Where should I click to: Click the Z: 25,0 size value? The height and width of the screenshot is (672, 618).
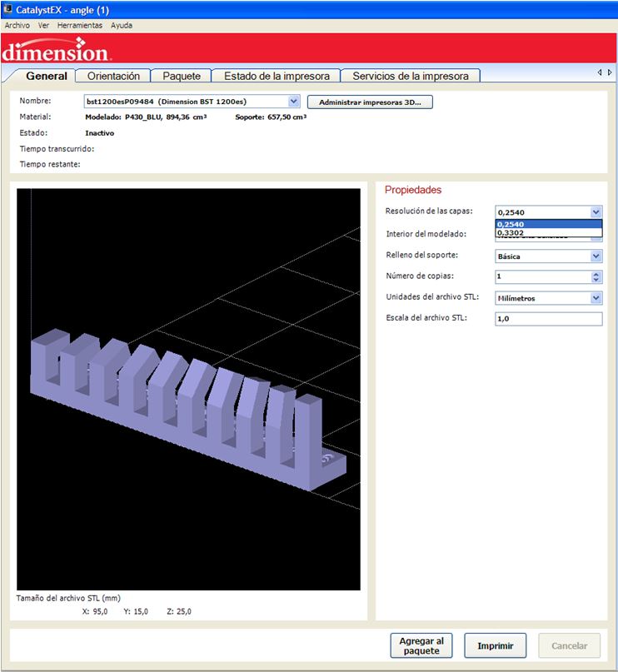tap(179, 611)
